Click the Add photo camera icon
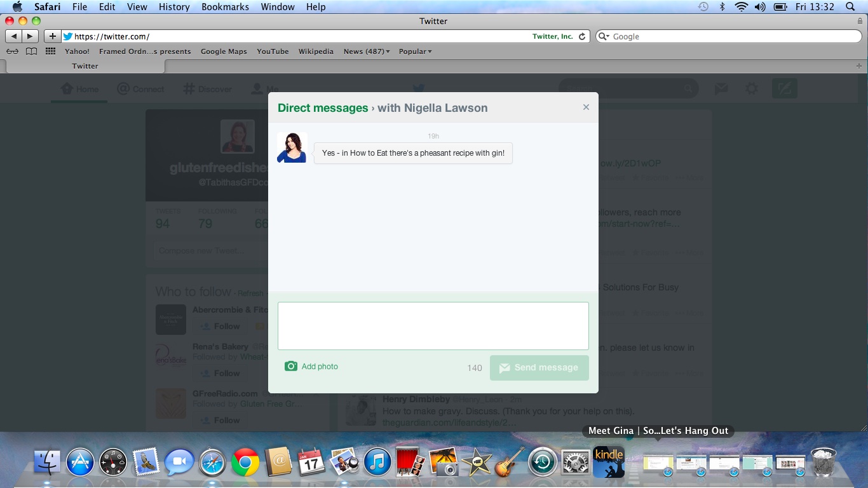This screenshot has width=868, height=488. pos(291,366)
